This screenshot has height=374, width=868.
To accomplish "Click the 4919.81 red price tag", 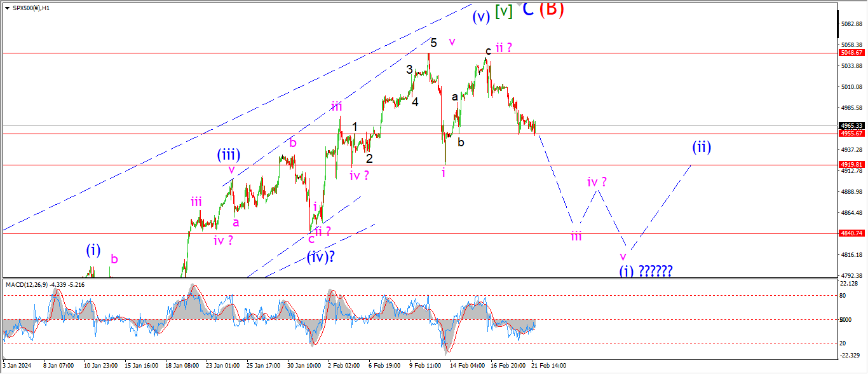I will [852, 164].
